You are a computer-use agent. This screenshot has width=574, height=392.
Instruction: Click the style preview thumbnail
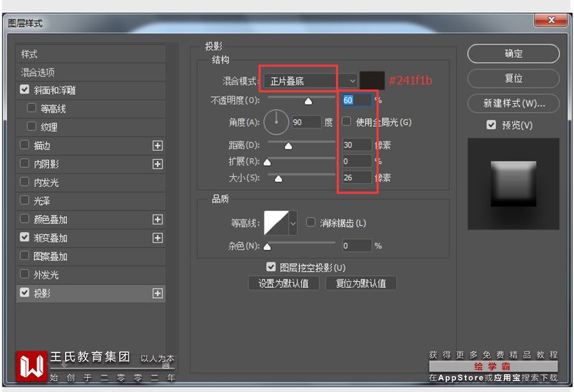[x=513, y=184]
